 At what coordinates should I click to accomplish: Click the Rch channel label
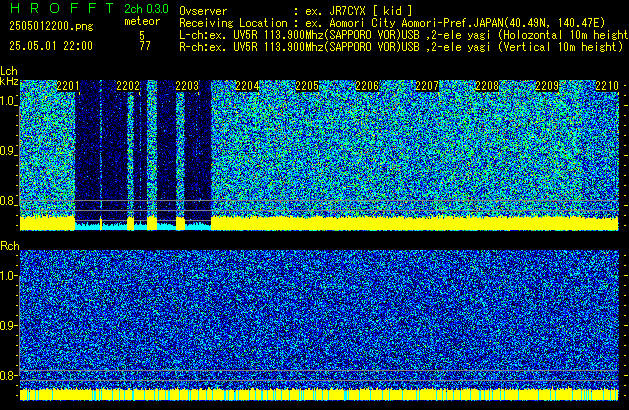tap(10, 246)
